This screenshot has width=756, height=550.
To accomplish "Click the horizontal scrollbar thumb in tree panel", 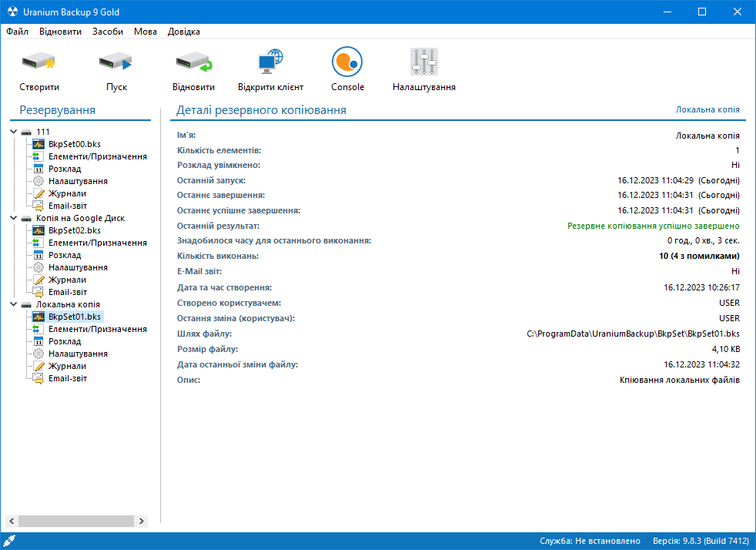I will click(x=75, y=521).
